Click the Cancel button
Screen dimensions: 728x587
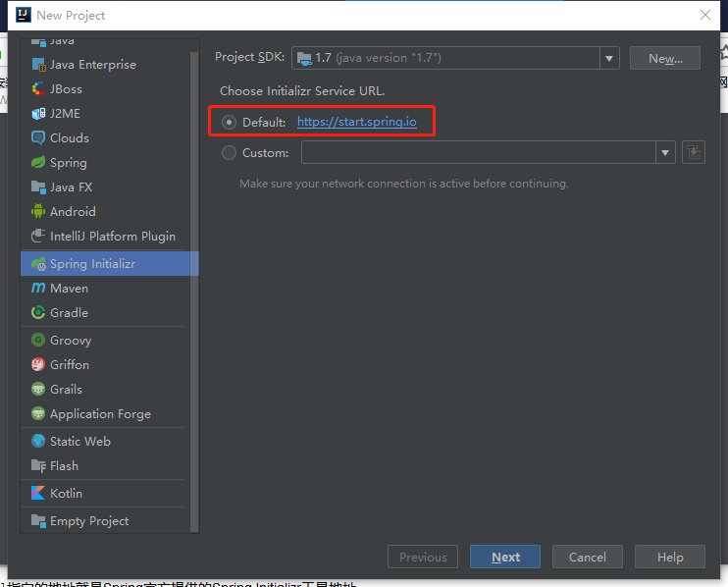(x=588, y=557)
